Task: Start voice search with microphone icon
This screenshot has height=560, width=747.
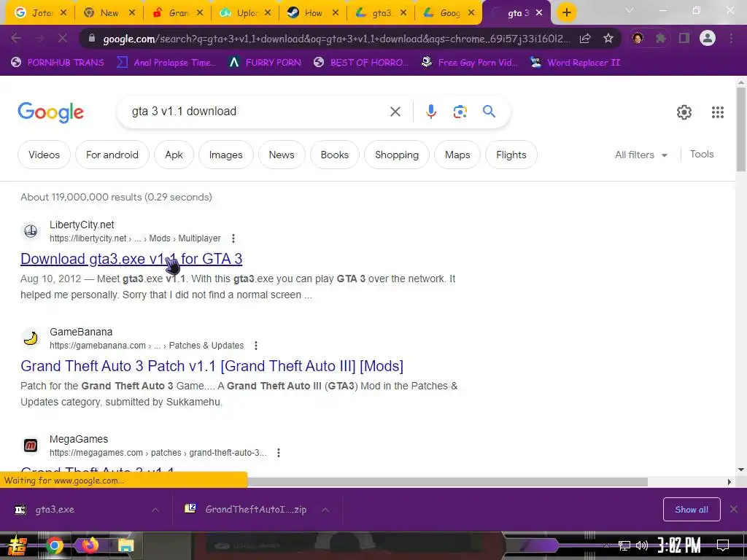Action: 430,112
